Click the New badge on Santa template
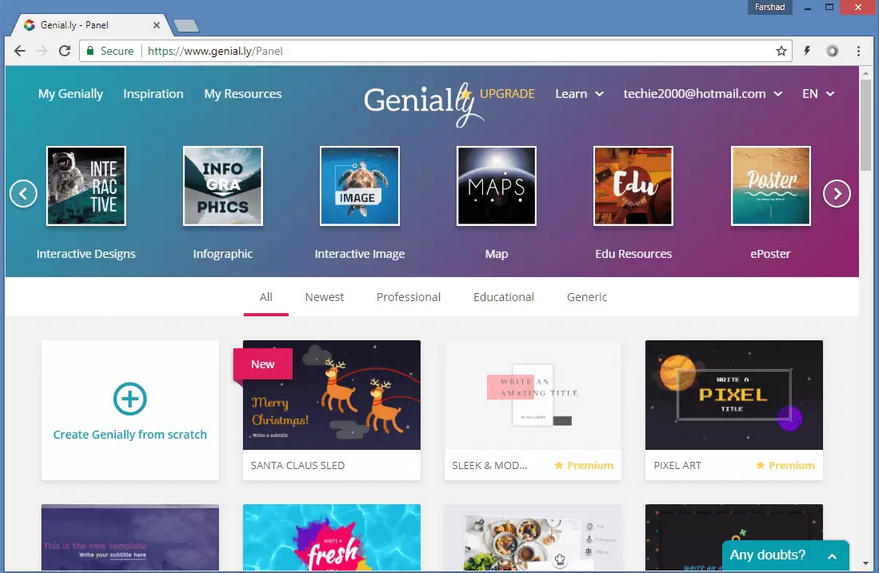879x573 pixels. pos(262,364)
